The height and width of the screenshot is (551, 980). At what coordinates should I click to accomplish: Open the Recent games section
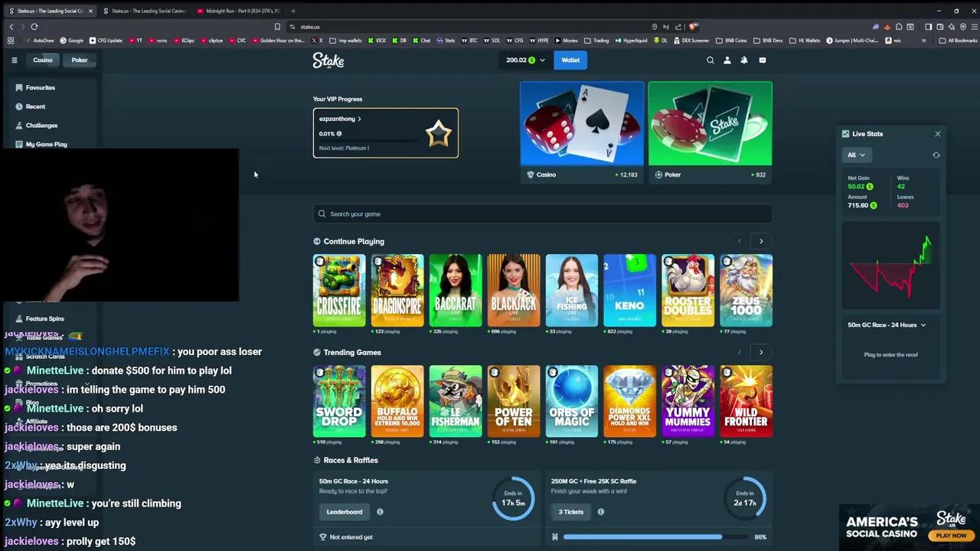35,106
